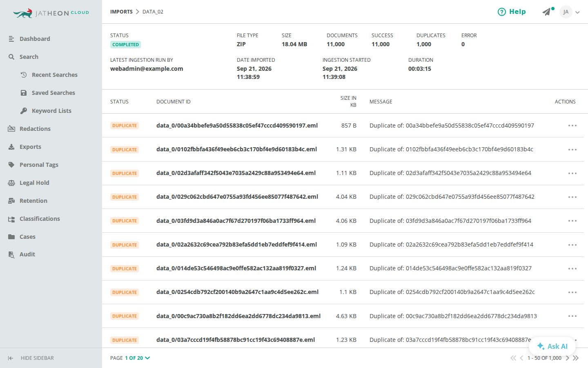Screen dimensions: 588x368
Task: Open actions menu for 0102fbbfa436 row
Action: tap(572, 150)
